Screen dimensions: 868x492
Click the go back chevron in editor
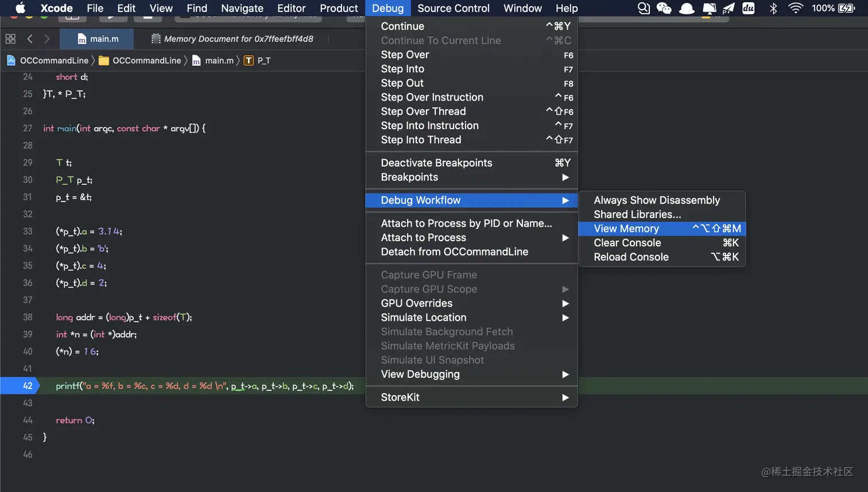coord(30,39)
